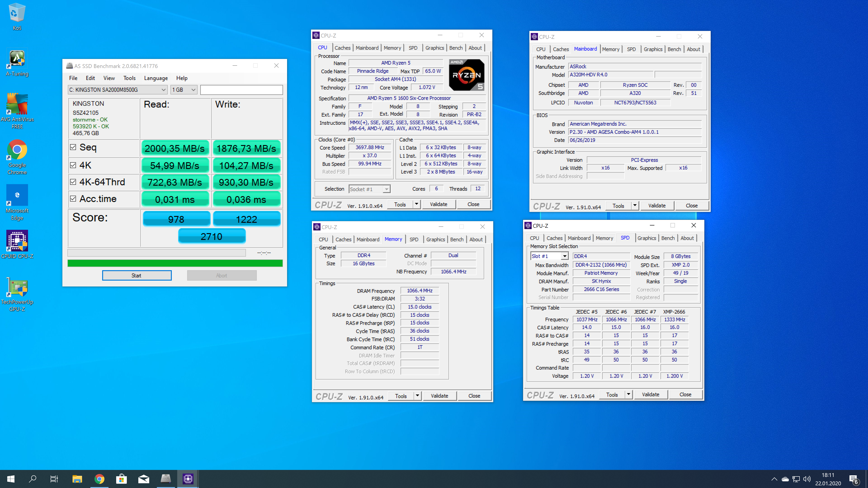Viewport: 868px width, 488px height.
Task: Click the motherboard model A320M-HDV R4.0
Action: click(611, 74)
